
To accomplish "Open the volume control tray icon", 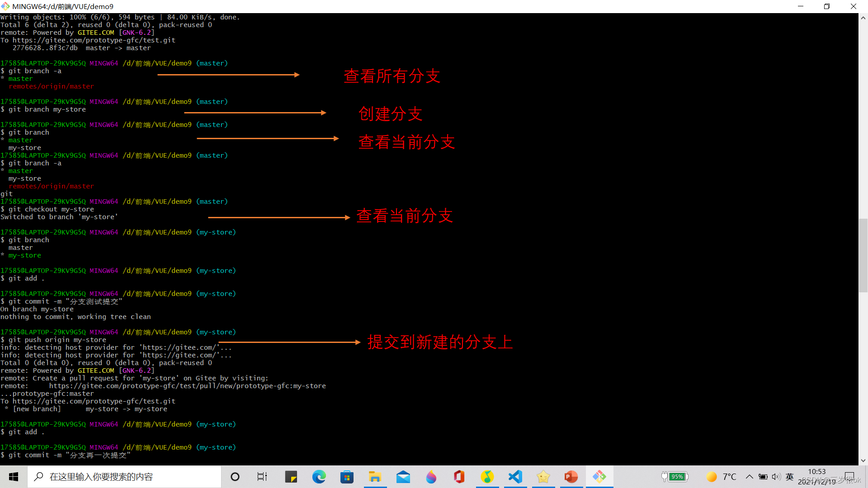I will 776,477.
